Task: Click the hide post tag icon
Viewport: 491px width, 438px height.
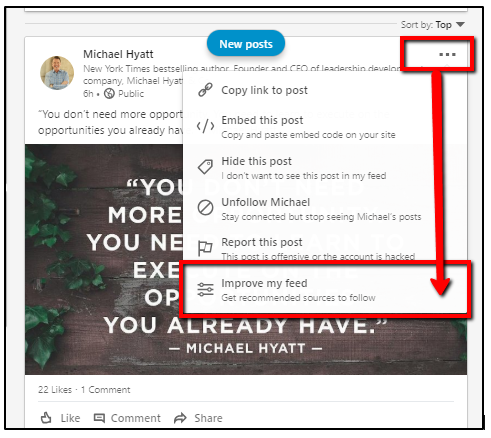Action: click(205, 167)
